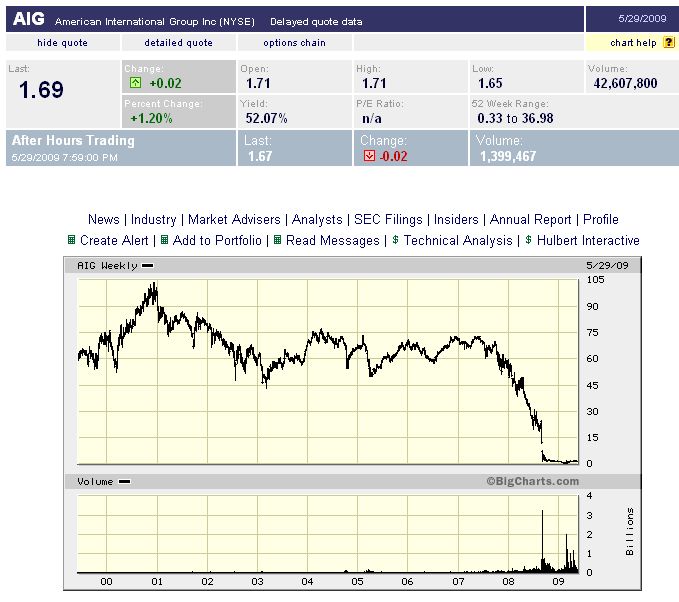Visit the company Profile link
The width and height of the screenshot is (679, 602).
pos(601,219)
